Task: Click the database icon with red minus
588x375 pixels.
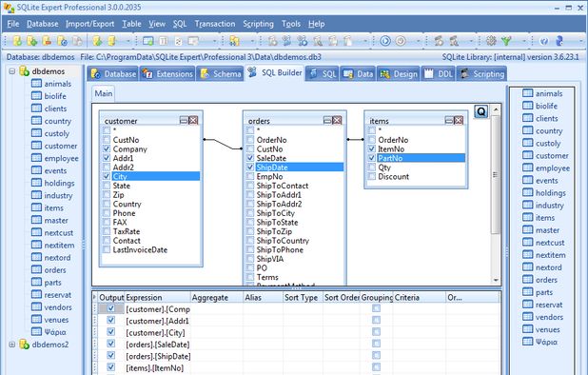Action: [x=47, y=41]
